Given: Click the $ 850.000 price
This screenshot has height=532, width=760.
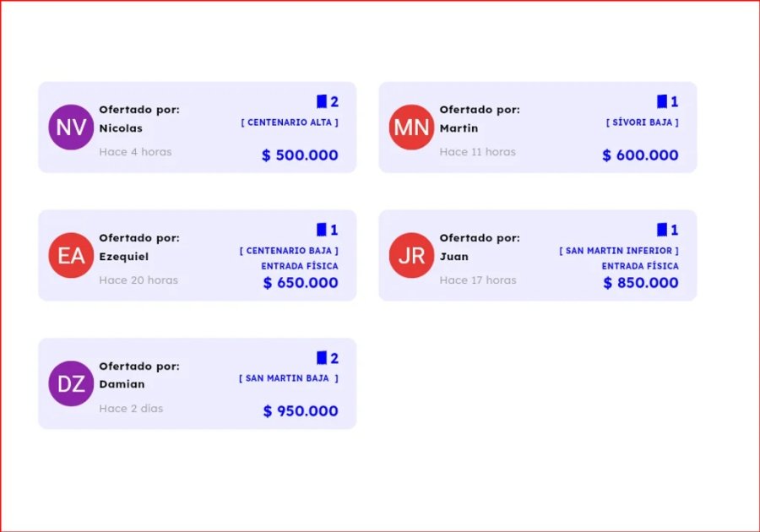Looking at the screenshot, I should [640, 283].
